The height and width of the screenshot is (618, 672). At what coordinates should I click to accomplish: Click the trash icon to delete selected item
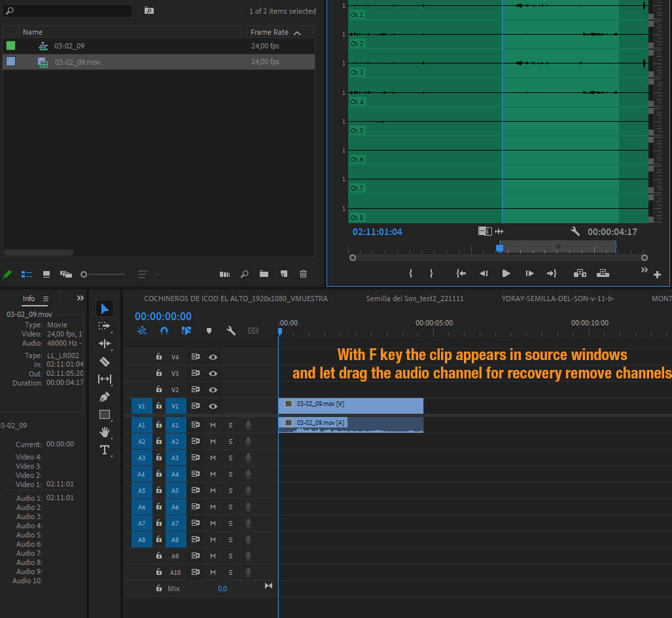click(303, 274)
